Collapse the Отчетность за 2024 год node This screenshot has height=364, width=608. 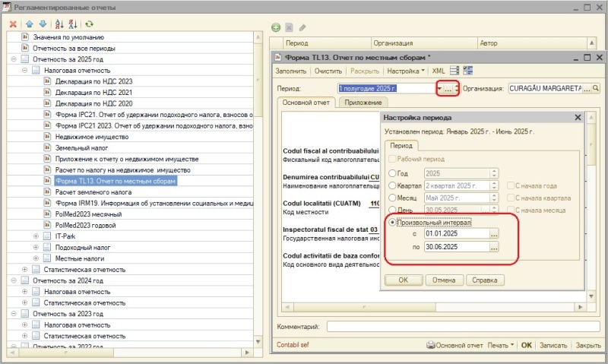(x=14, y=280)
